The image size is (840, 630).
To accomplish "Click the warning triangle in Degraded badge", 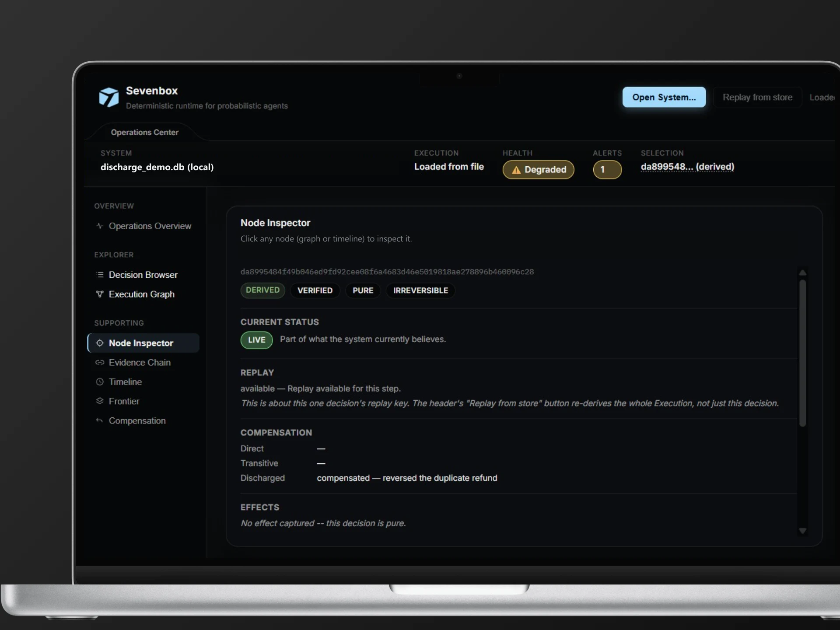I will (x=516, y=170).
